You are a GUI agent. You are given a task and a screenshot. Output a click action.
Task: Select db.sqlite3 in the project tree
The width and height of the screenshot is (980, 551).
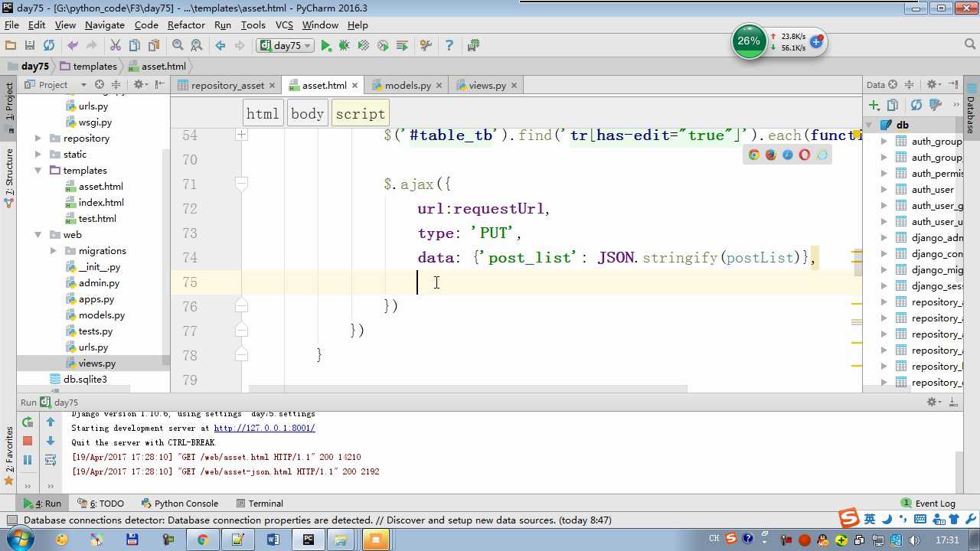pos(85,380)
